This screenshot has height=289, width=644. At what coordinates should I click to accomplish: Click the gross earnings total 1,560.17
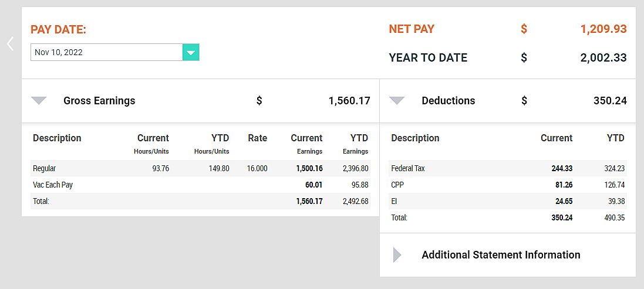(x=349, y=101)
